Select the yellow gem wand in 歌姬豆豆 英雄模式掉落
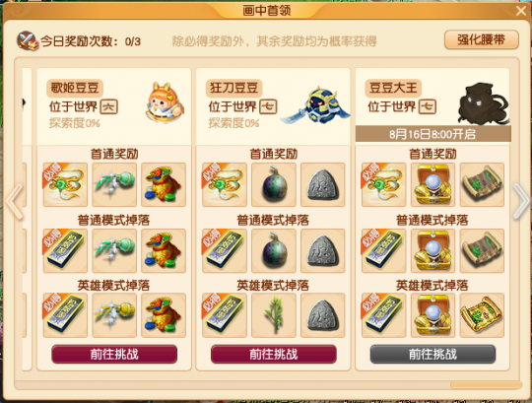The image size is (532, 403). coord(114,315)
